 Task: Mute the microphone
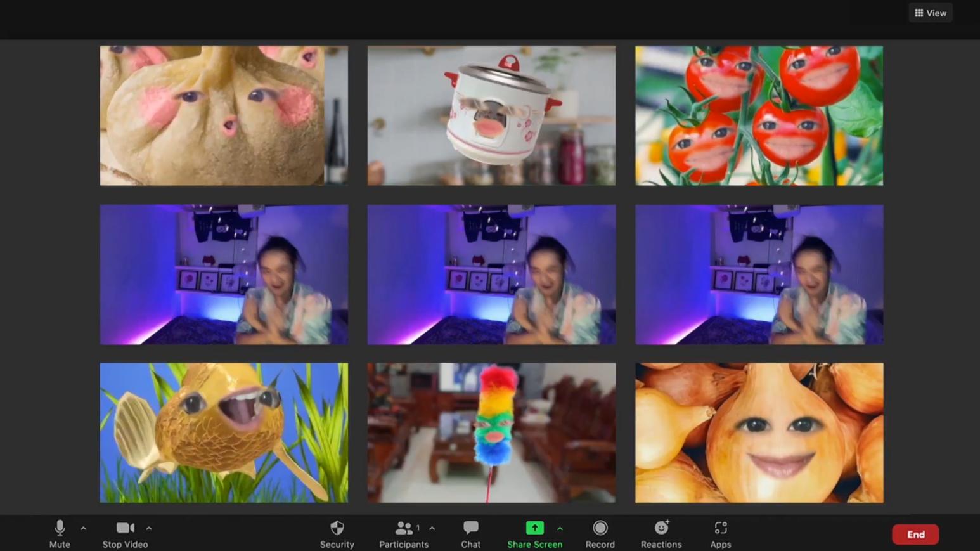click(60, 534)
